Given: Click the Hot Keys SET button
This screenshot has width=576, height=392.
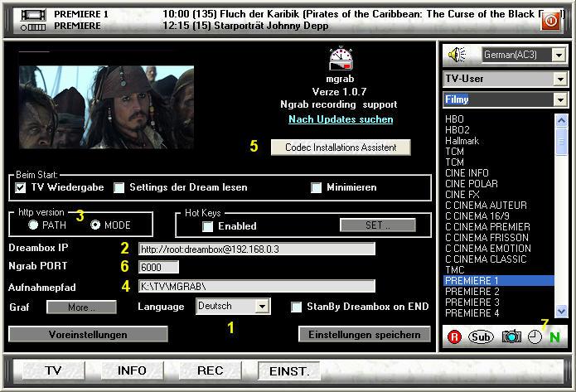Looking at the screenshot, I should click(378, 225).
